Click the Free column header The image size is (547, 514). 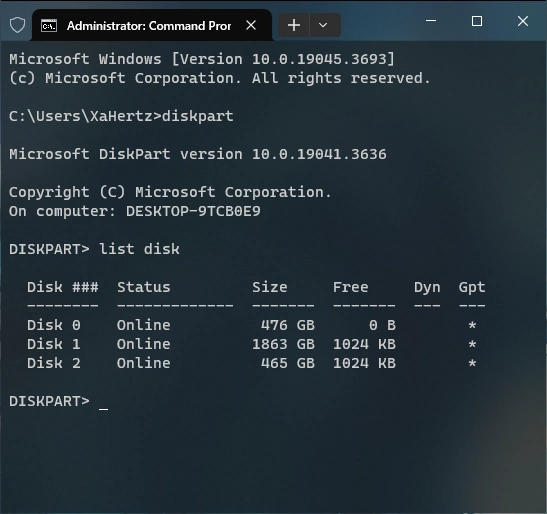click(x=350, y=287)
